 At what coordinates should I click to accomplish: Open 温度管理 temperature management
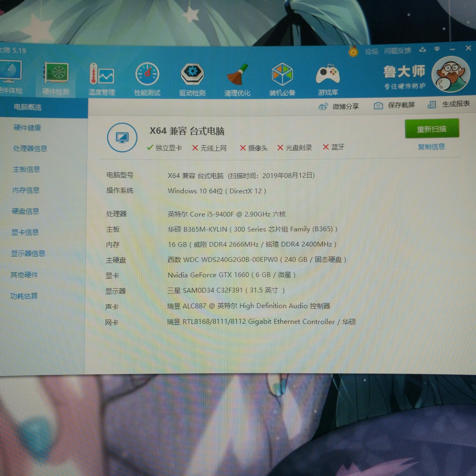[102, 79]
